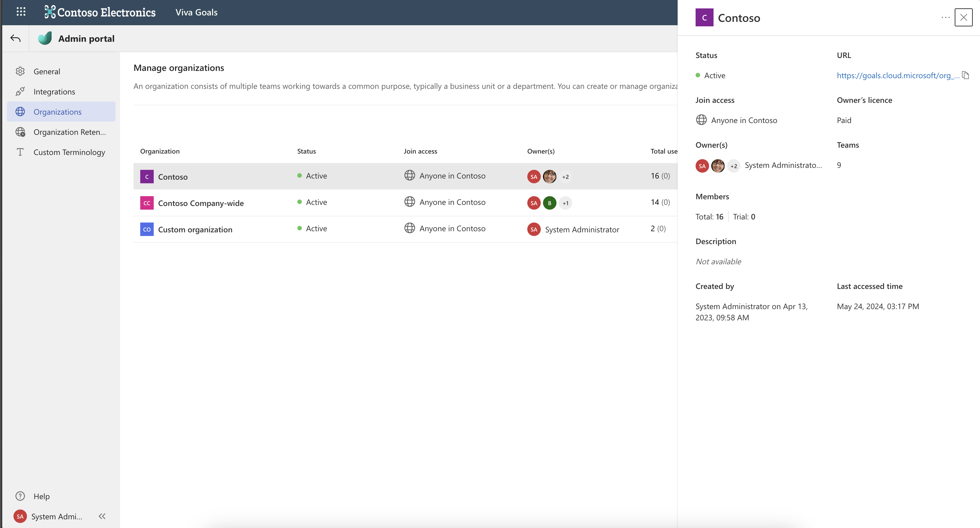Click the Contoso Electronics logo
The height and width of the screenshot is (528, 980).
pos(100,12)
